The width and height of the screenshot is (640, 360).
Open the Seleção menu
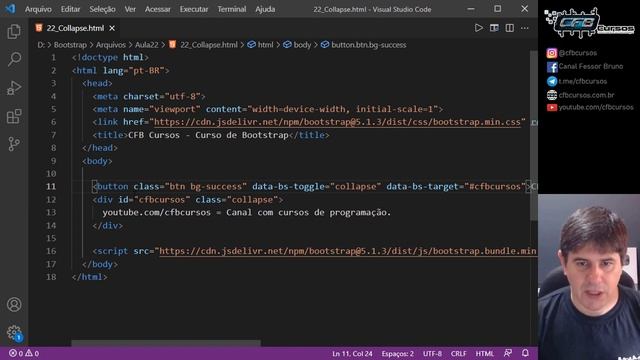102,9
